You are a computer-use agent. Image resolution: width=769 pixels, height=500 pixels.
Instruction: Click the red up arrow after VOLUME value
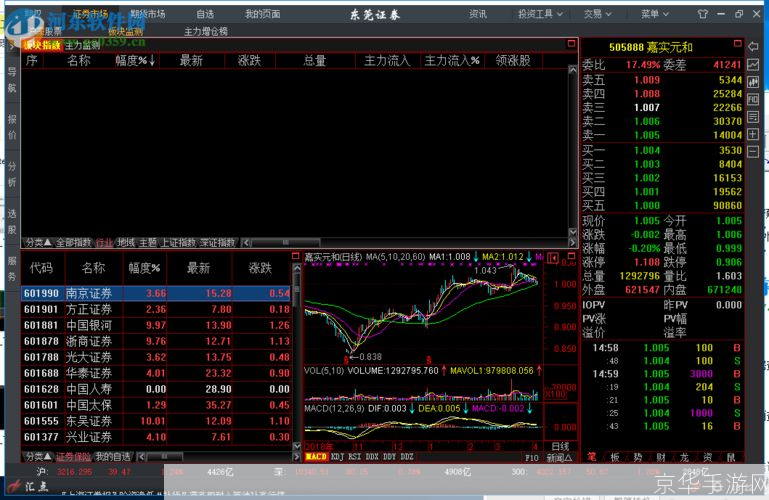(x=444, y=371)
